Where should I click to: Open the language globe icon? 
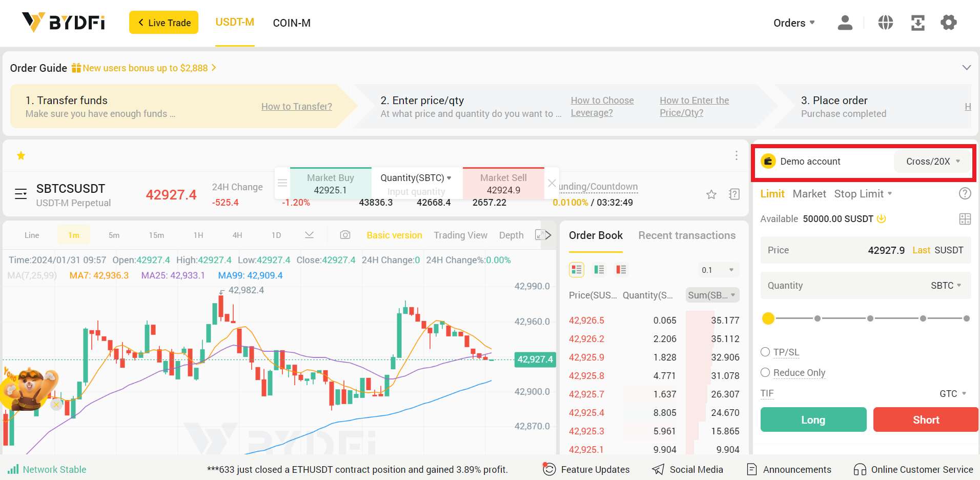click(885, 23)
